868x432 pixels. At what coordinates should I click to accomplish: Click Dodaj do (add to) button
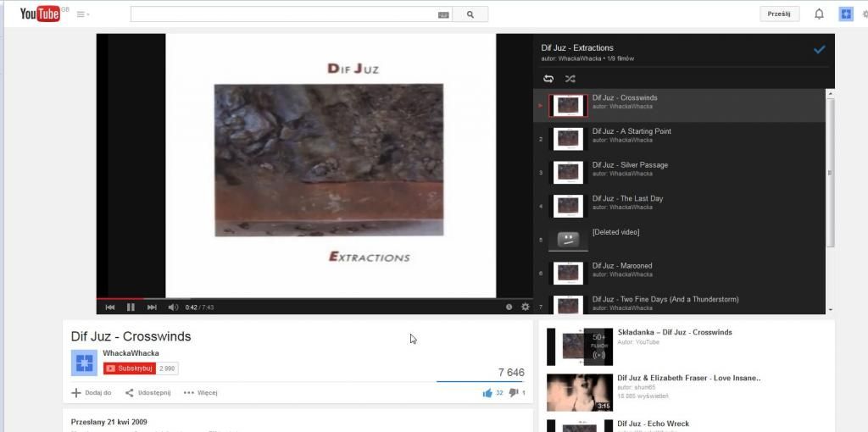pos(92,393)
